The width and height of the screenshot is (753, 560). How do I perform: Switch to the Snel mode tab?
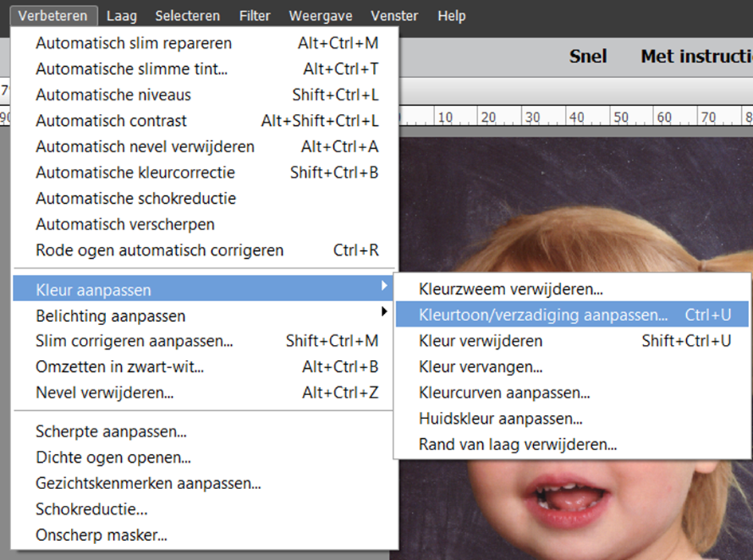coord(588,57)
